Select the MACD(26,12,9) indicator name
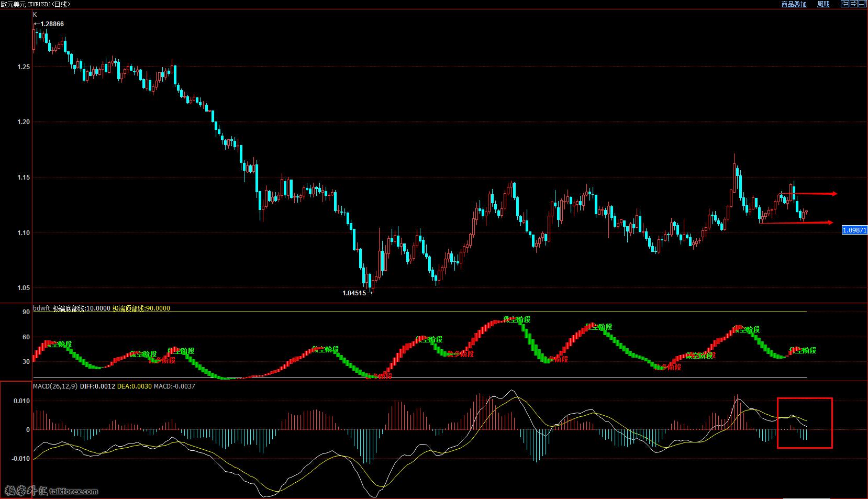Image resolution: width=868 pixels, height=499 pixels. tap(55, 386)
